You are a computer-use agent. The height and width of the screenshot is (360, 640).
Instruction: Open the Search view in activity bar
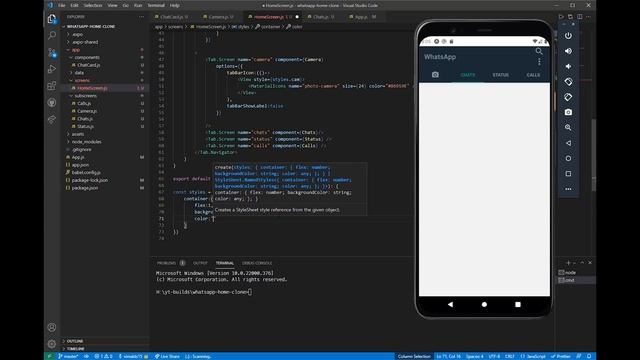pyautogui.click(x=52, y=36)
